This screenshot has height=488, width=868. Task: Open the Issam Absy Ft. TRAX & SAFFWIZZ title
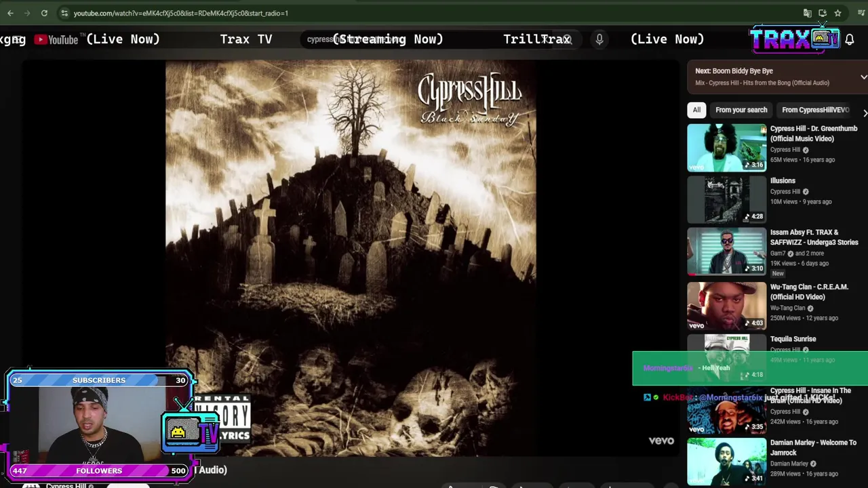tap(814, 237)
